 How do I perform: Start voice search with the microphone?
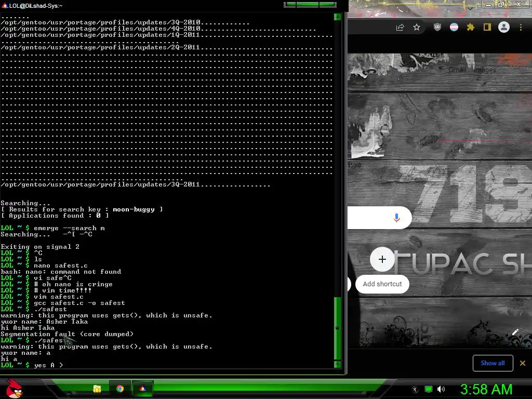(396, 218)
